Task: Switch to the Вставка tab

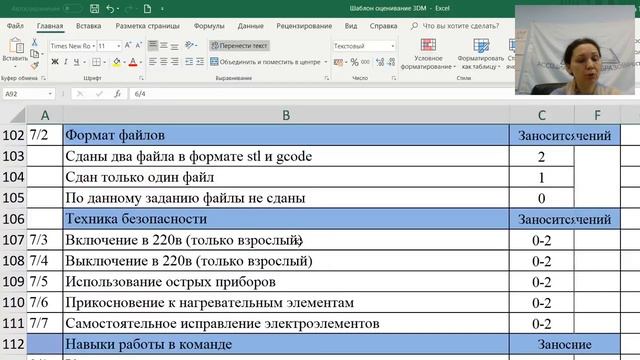Action: tap(88, 26)
